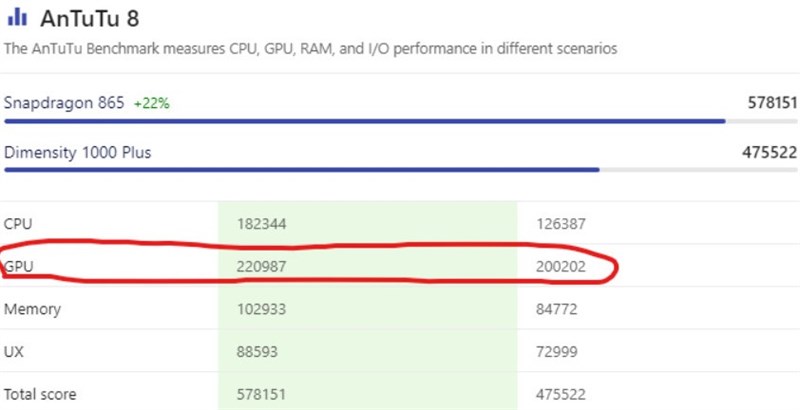This screenshot has height=410, width=800.
Task: Click the 578151 score beside Snapdragon bar
Action: [x=772, y=103]
